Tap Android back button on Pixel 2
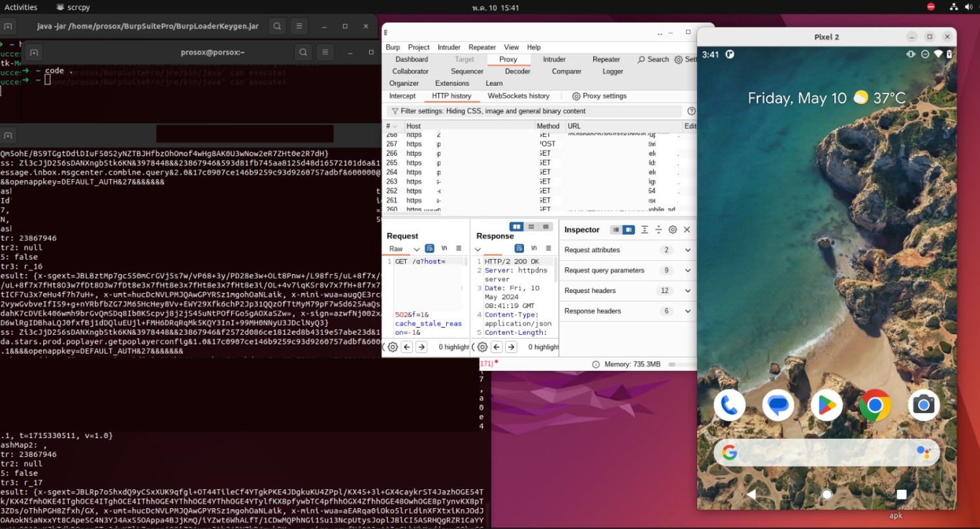Image resolution: width=980 pixels, height=529 pixels. [751, 494]
